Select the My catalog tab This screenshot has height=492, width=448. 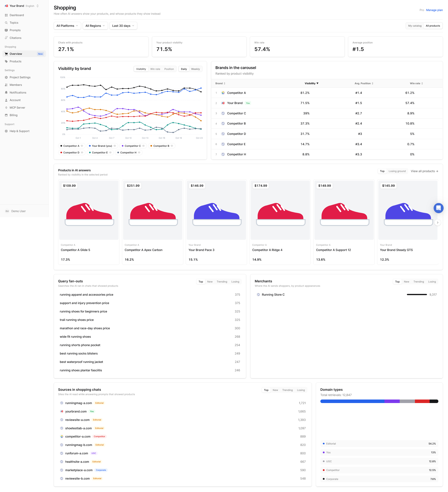[415, 26]
